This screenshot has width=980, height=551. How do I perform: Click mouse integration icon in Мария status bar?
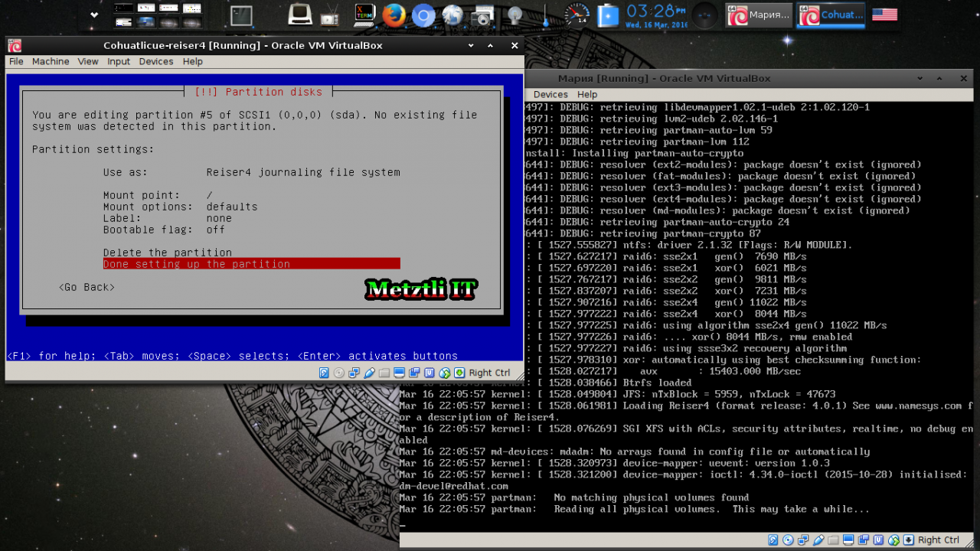point(893,540)
